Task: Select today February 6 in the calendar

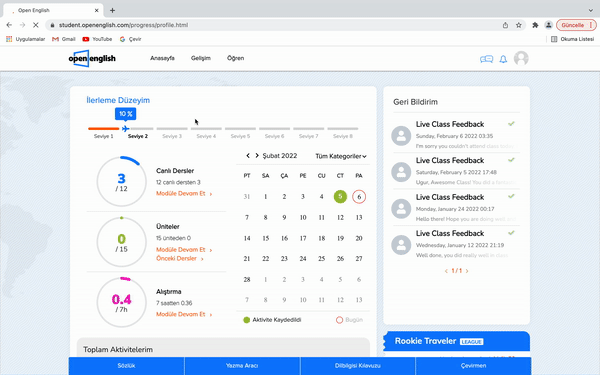Action: coord(359,197)
